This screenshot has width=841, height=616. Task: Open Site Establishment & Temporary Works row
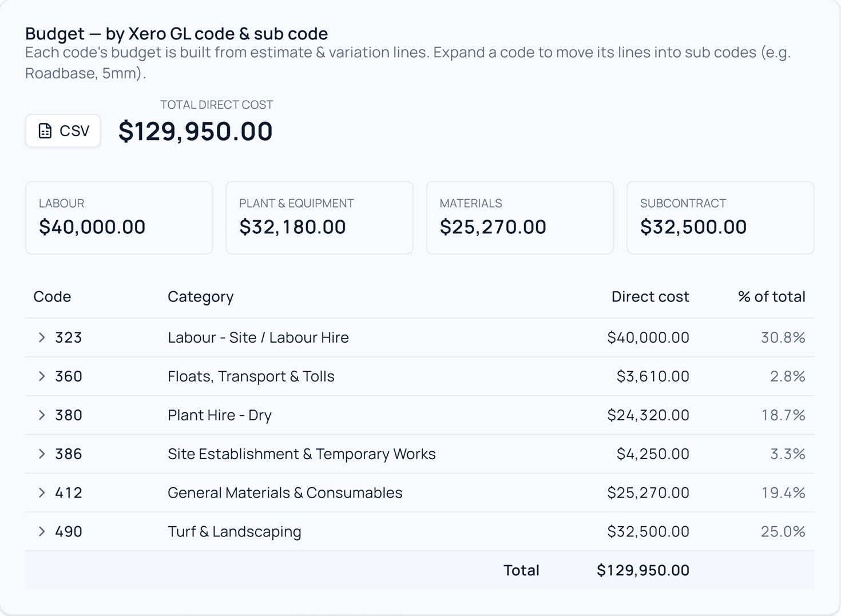click(x=420, y=454)
